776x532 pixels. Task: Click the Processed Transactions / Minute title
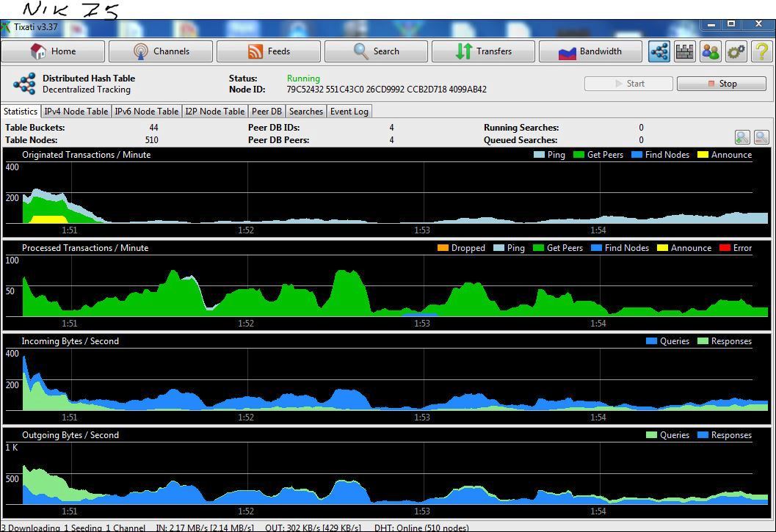pyautogui.click(x=85, y=248)
